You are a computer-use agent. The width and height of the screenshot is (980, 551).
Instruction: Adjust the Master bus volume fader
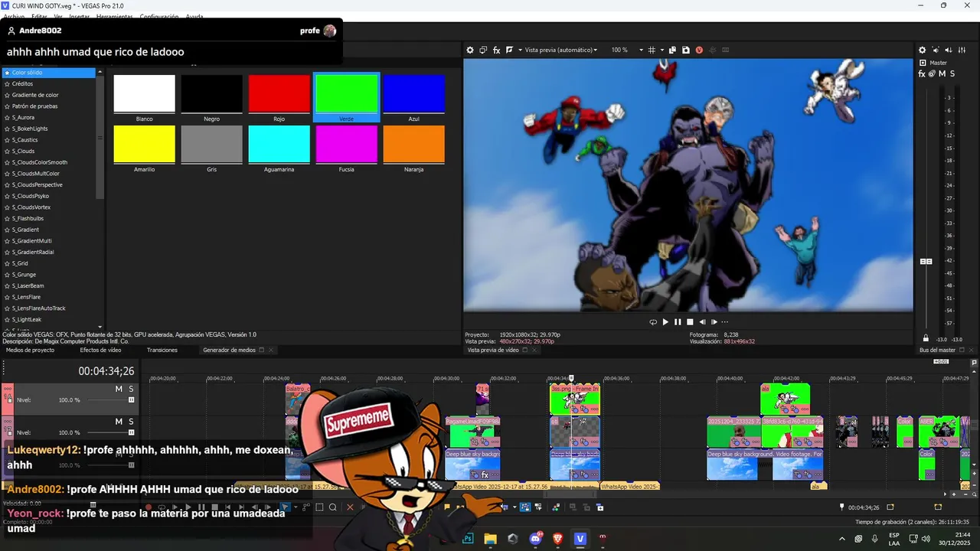tap(926, 262)
